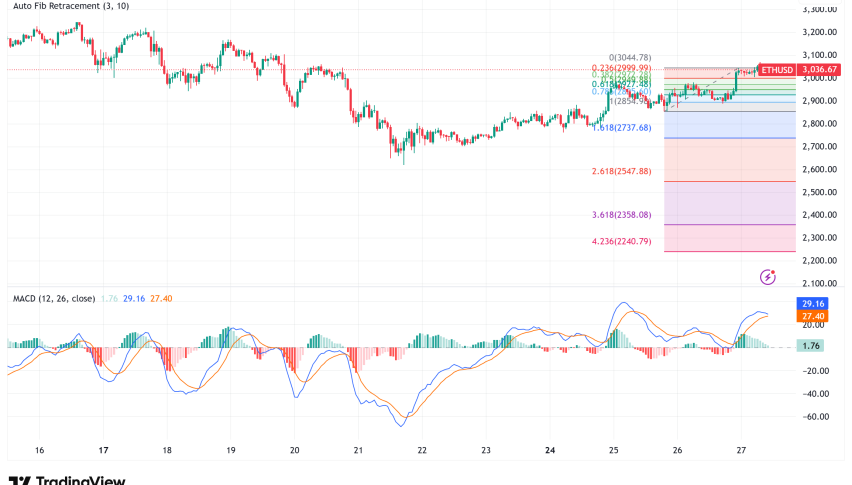This screenshot has height=485, width=852.
Task: Click the 3,036.67 current price label
Action: coord(822,69)
